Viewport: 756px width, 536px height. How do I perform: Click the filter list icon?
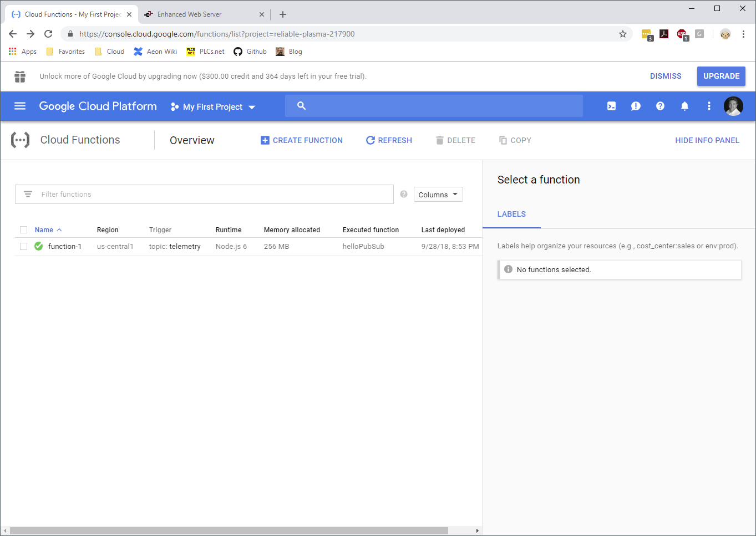(x=28, y=194)
